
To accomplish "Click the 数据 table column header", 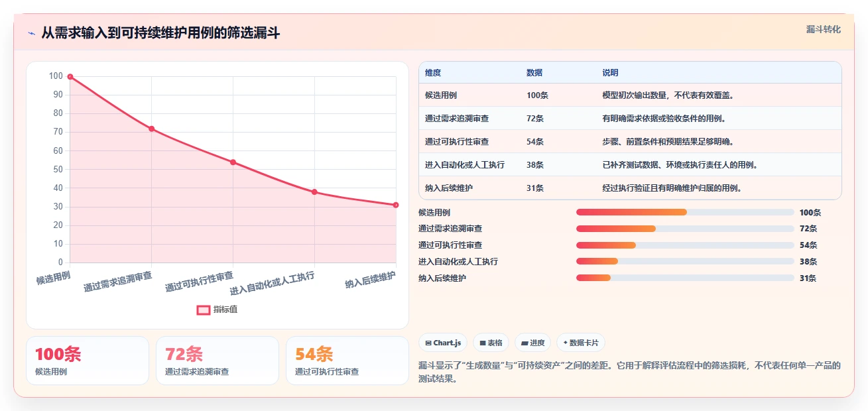I will tap(534, 72).
